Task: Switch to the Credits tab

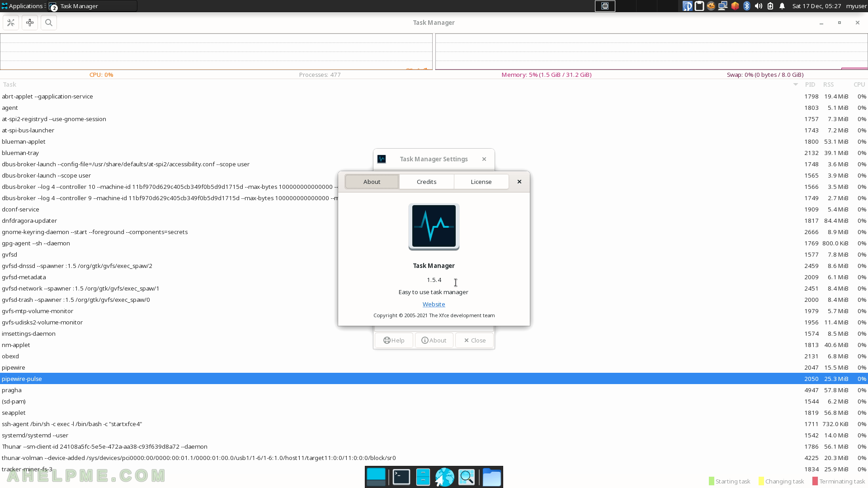Action: [427, 182]
